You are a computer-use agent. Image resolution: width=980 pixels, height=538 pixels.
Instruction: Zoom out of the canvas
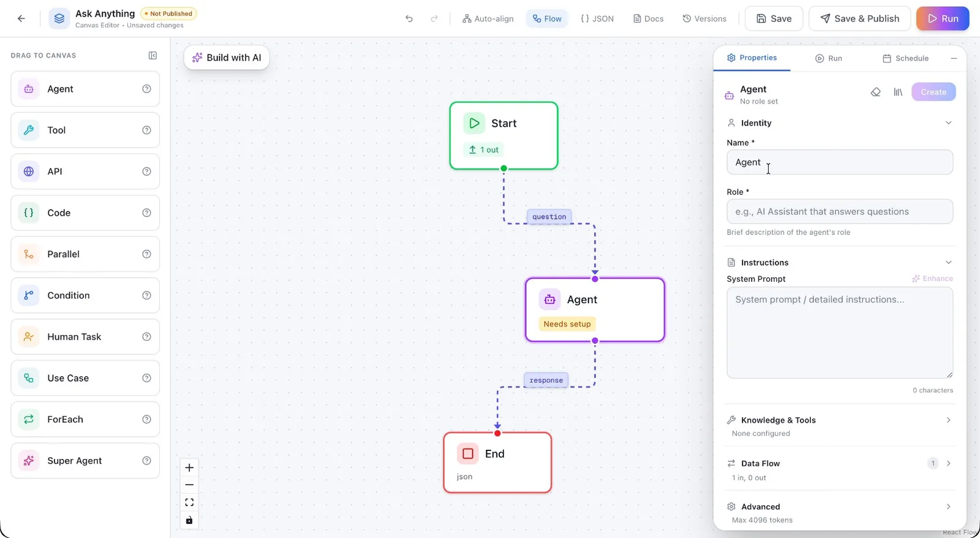point(189,485)
